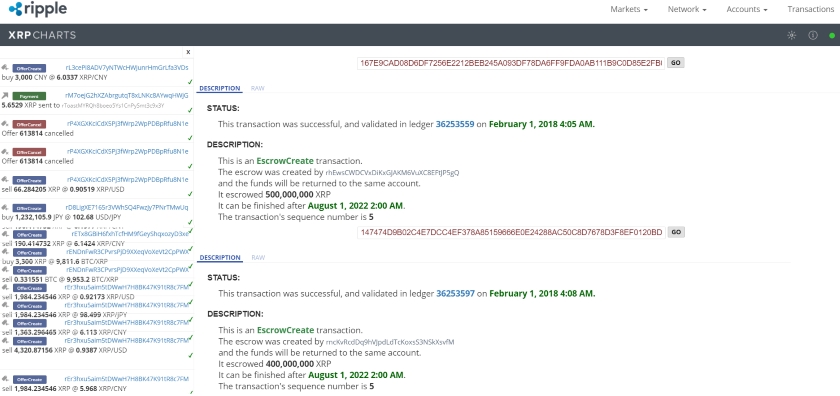Click the green connection status dot

[832, 36]
